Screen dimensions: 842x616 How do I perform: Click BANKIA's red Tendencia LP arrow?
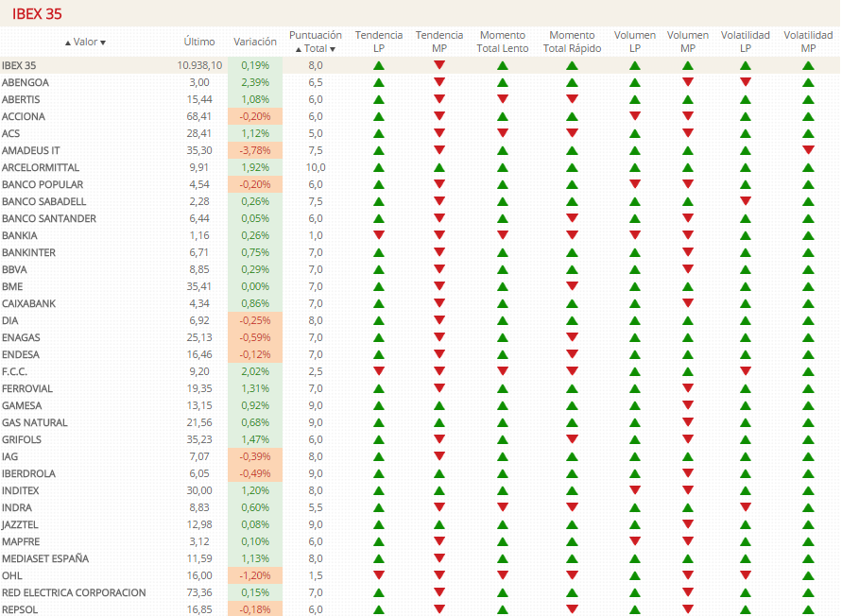click(379, 234)
